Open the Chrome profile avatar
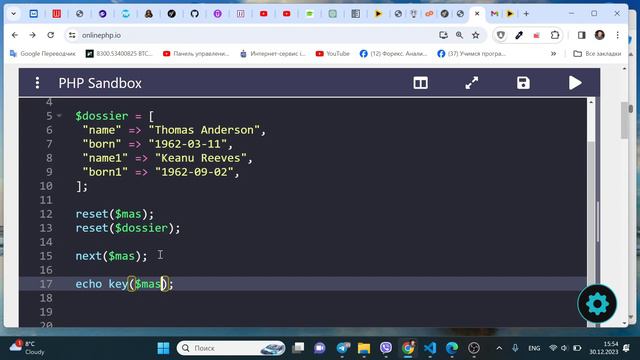This screenshot has width=640, height=360. [600, 35]
